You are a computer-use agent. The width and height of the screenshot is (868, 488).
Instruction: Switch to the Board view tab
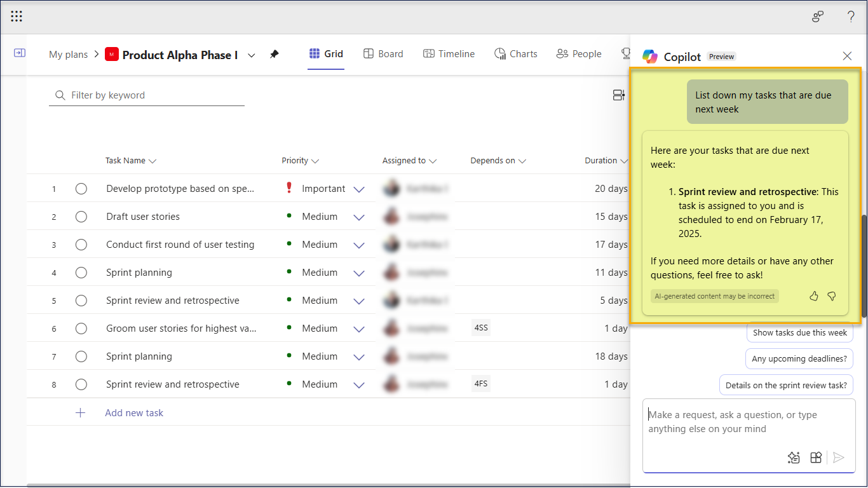coord(383,54)
